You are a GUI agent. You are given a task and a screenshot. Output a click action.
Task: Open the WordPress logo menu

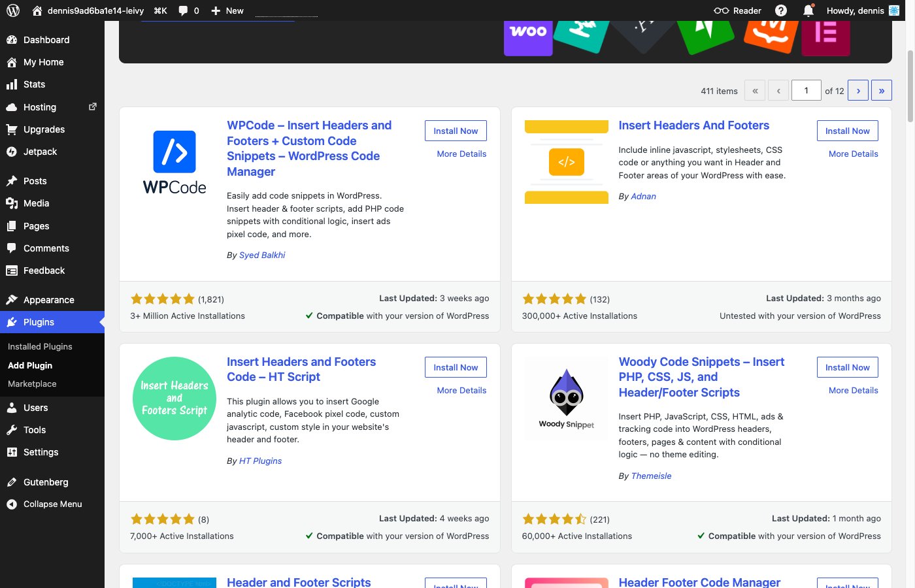[x=13, y=10]
